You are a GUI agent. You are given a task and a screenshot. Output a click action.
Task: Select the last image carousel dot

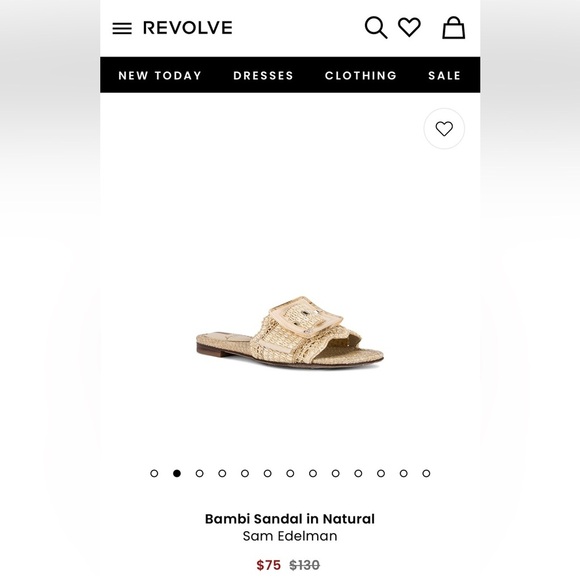(426, 473)
